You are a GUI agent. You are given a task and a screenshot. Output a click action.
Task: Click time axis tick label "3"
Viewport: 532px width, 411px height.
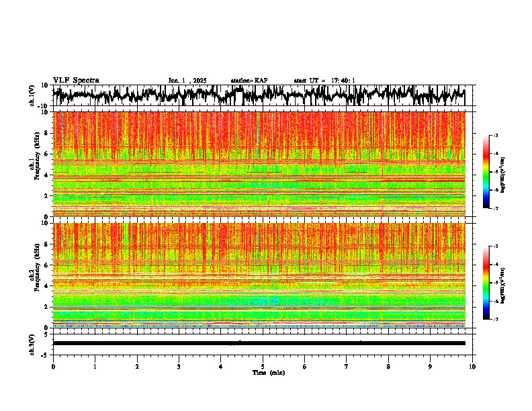click(179, 367)
